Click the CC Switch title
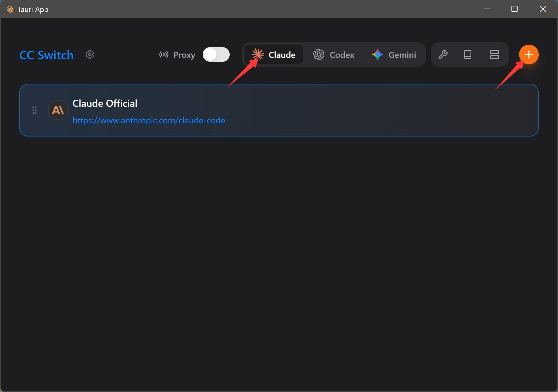Screen dimensions: 558x392 (47, 55)
